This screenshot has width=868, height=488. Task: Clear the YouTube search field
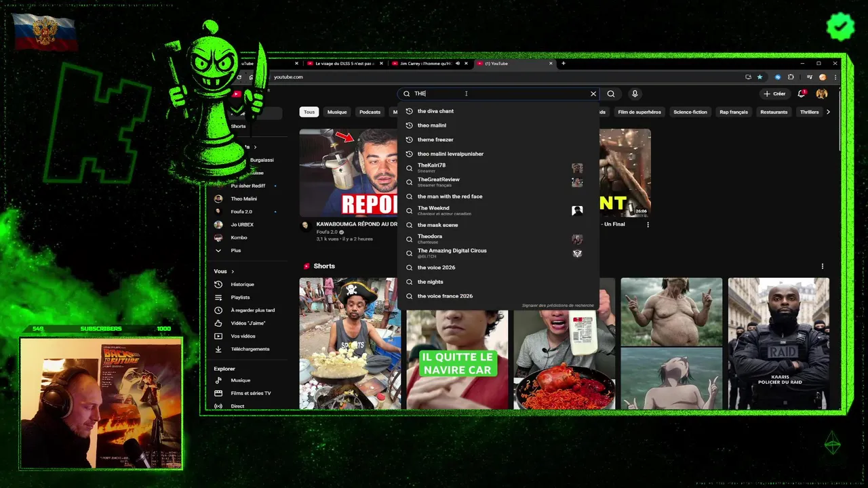[593, 94]
